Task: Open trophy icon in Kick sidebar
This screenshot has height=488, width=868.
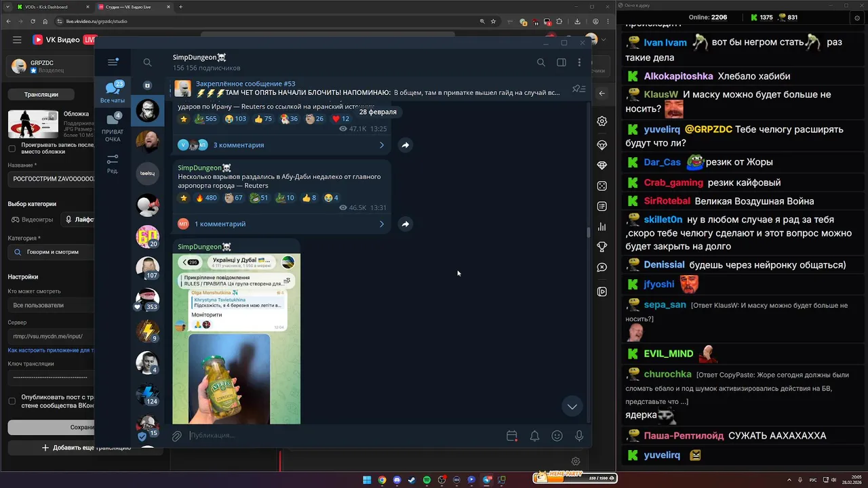Action: (x=602, y=247)
